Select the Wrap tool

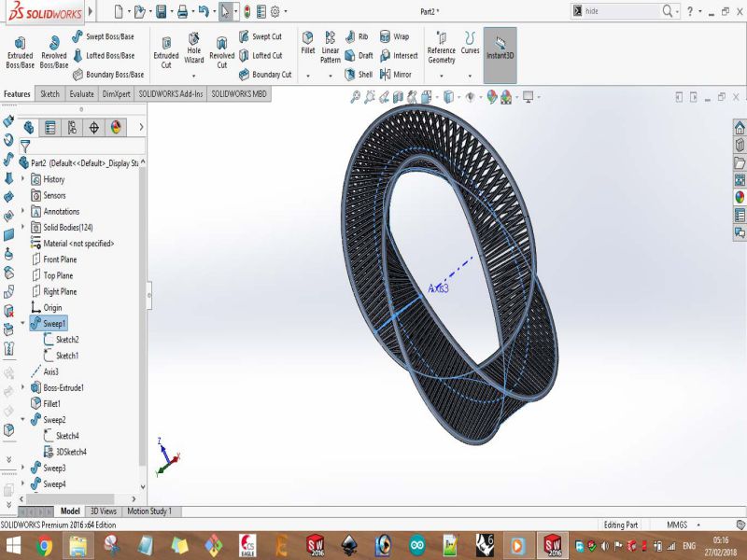tap(394, 36)
